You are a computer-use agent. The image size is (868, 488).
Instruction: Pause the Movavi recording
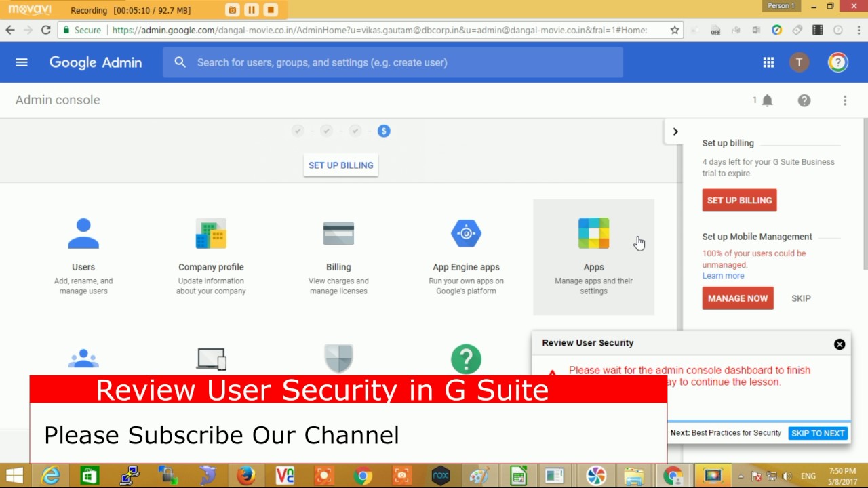click(x=252, y=9)
